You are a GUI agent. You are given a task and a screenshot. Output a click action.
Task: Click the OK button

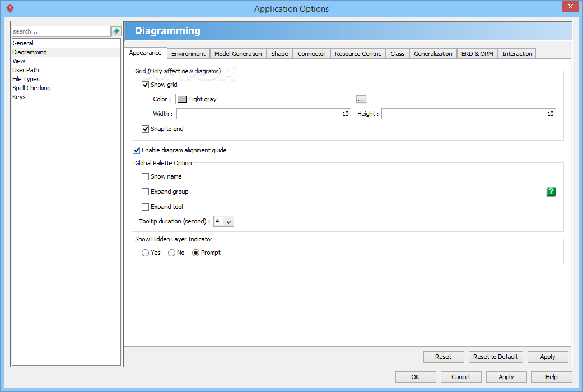click(x=416, y=377)
